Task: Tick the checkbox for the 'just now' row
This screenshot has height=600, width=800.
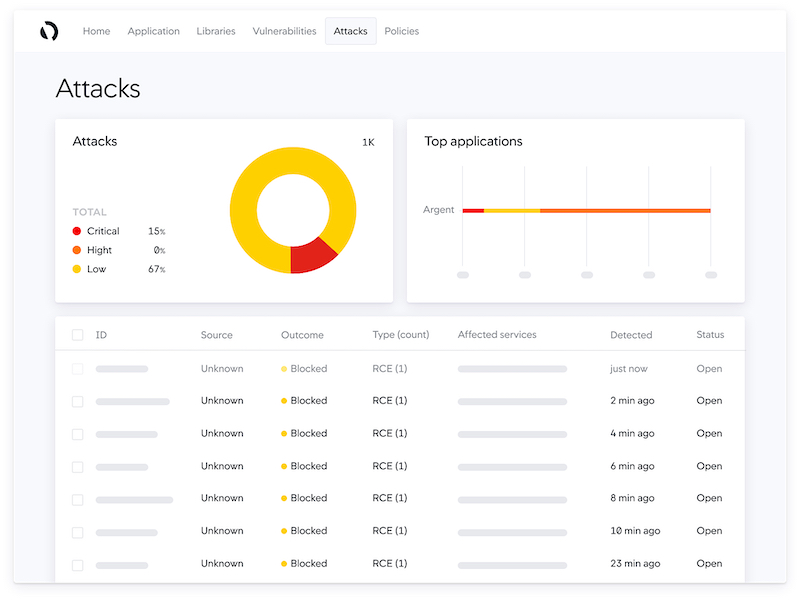Action: pyautogui.click(x=78, y=369)
